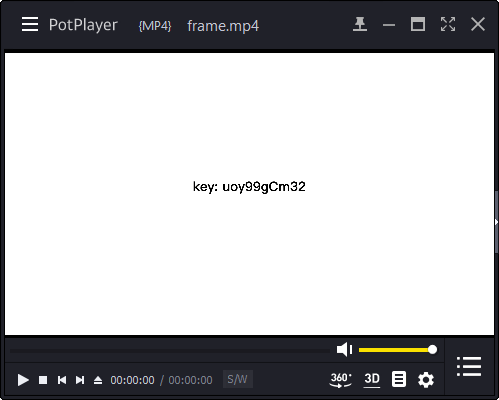Stop the video playback
This screenshot has width=499, height=400.
point(43,380)
